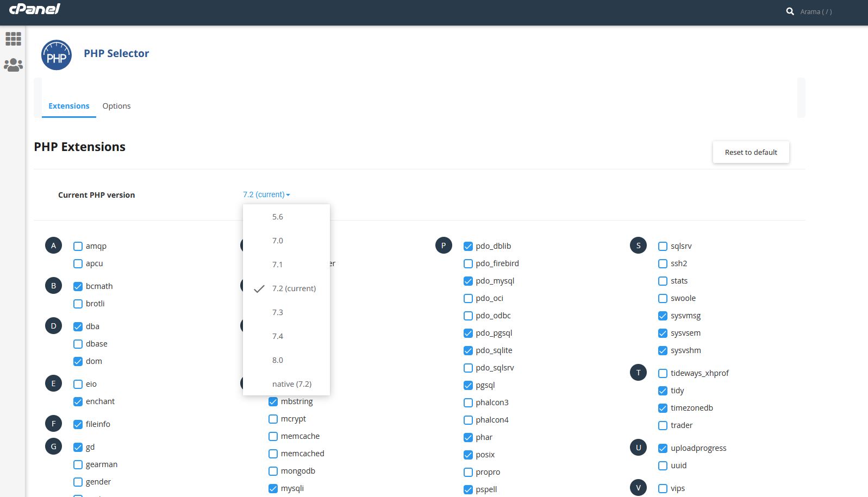Choose PHP 8.0 from the dropdown
Image resolution: width=868 pixels, height=497 pixels.
coord(286,360)
